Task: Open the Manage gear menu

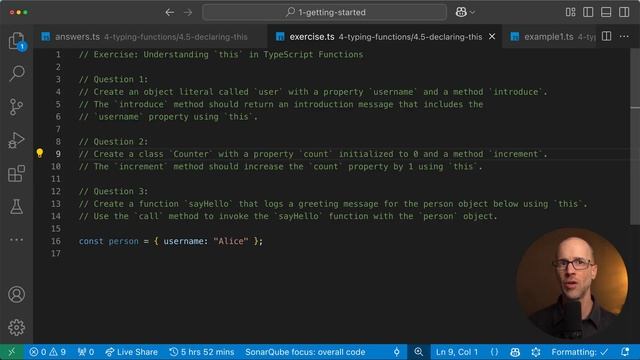Action: click(16, 327)
